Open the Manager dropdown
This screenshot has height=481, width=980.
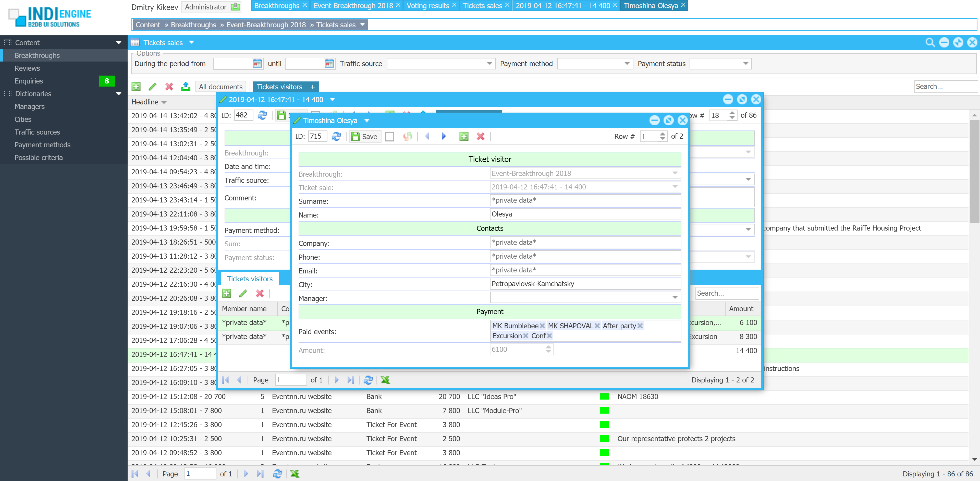pyautogui.click(x=675, y=297)
